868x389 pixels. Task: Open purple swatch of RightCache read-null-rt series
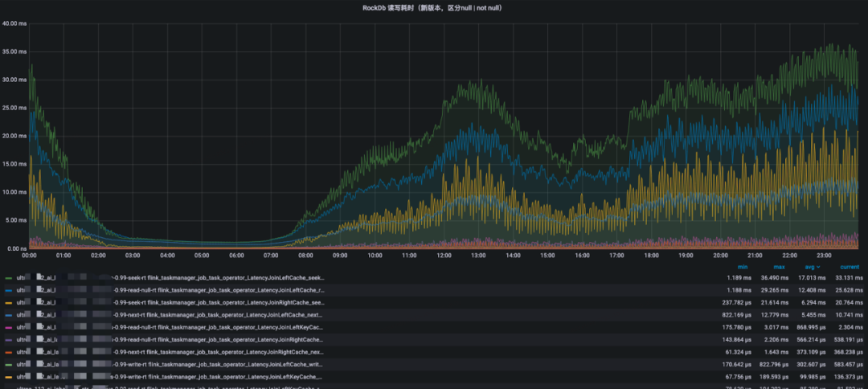pyautogui.click(x=8, y=339)
